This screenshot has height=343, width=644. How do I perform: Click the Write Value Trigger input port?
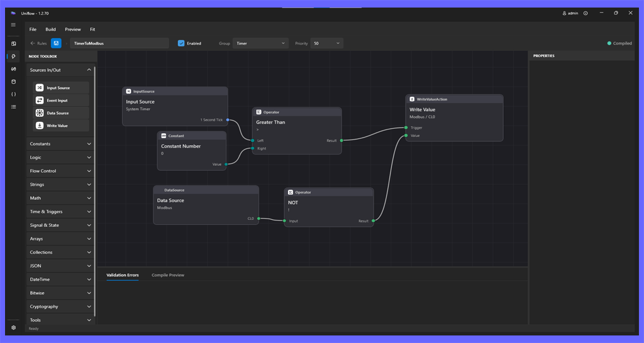click(x=406, y=128)
